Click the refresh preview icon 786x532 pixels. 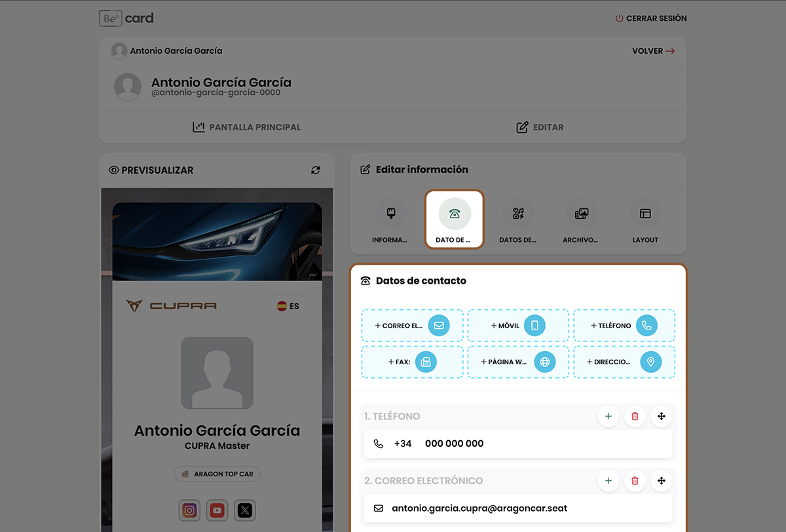click(316, 170)
